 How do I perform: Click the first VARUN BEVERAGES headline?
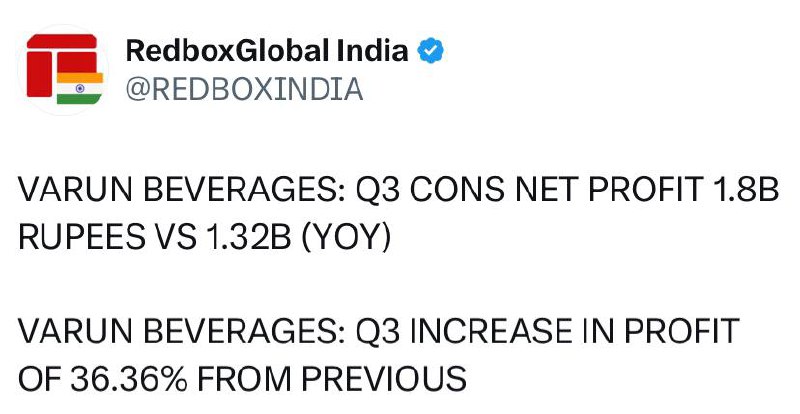pos(398,214)
